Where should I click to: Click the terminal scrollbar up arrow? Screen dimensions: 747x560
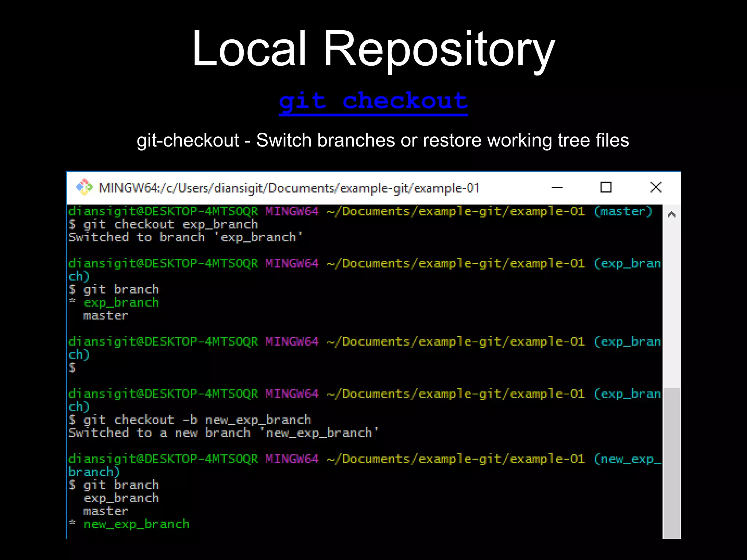(671, 214)
